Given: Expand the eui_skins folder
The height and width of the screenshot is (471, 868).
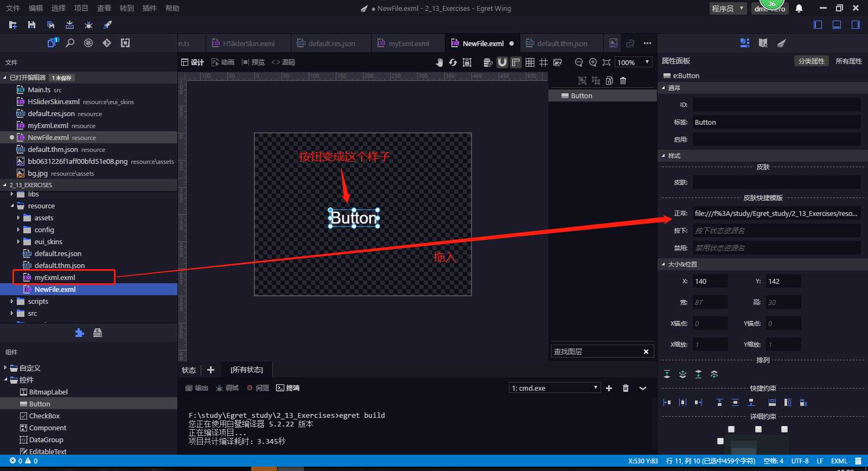Looking at the screenshot, I should point(18,242).
